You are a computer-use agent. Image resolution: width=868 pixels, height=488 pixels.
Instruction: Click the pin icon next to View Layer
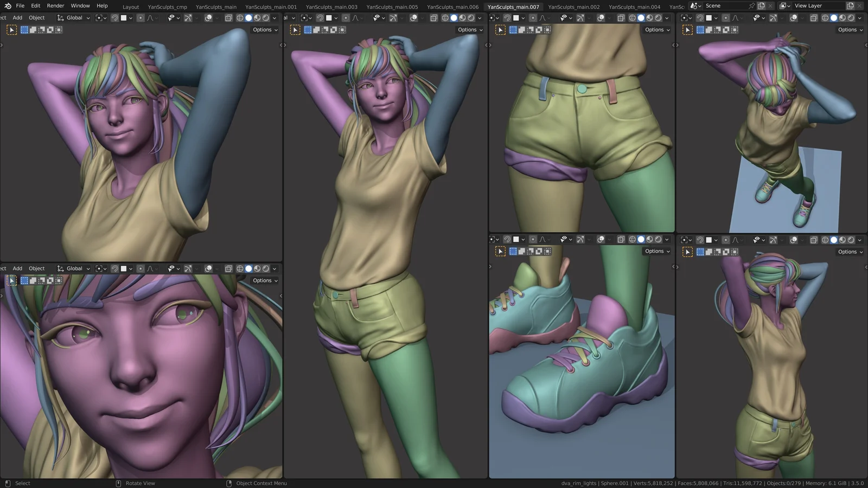click(x=752, y=6)
